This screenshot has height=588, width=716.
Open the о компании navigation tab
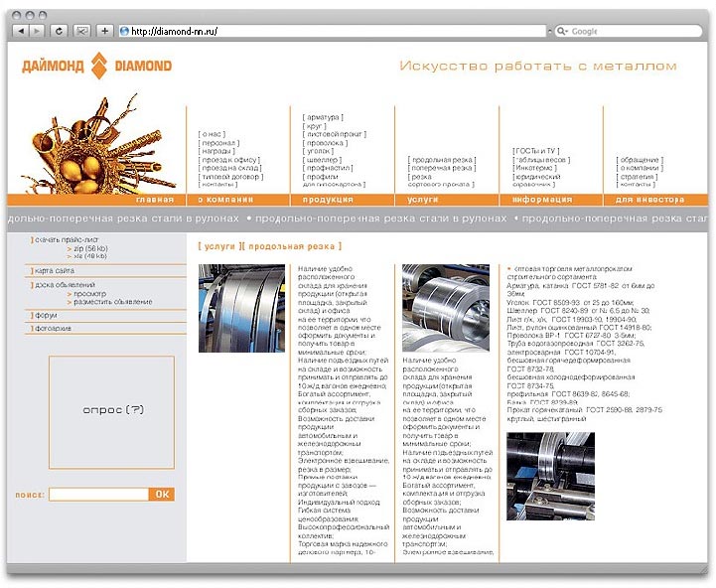tap(225, 200)
